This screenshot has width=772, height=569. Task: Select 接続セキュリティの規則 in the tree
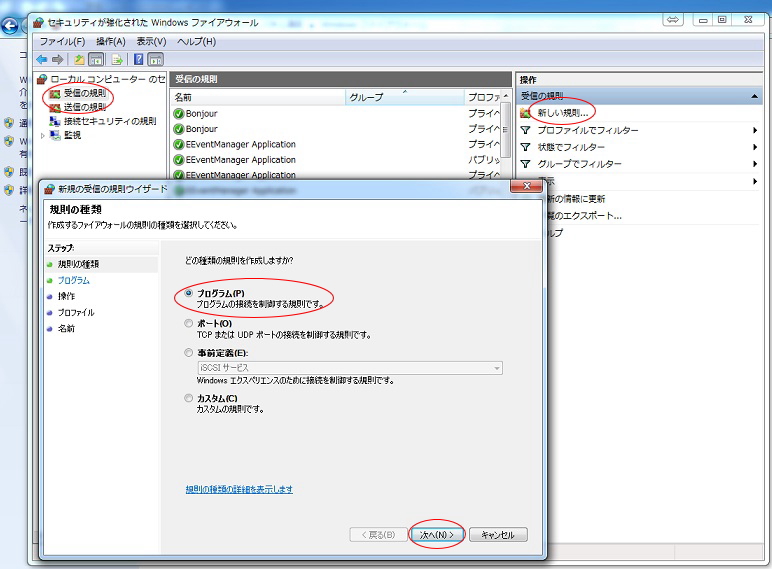[x=110, y=121]
